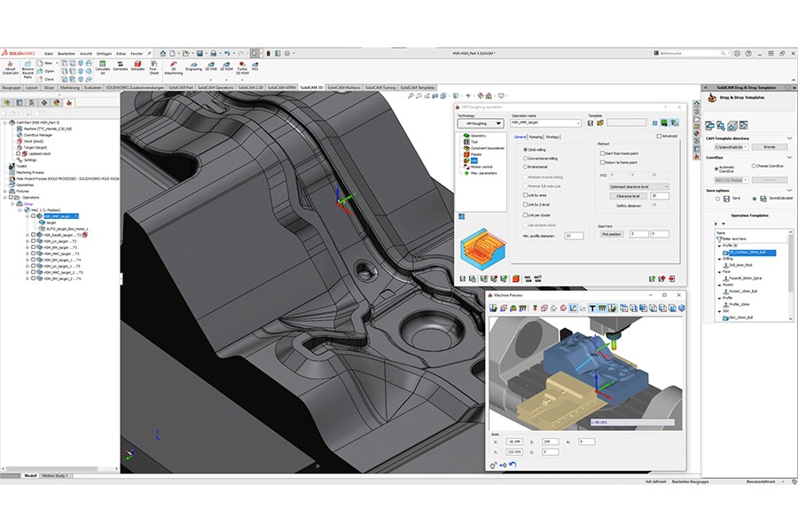Select the Save radio option

click(717, 199)
